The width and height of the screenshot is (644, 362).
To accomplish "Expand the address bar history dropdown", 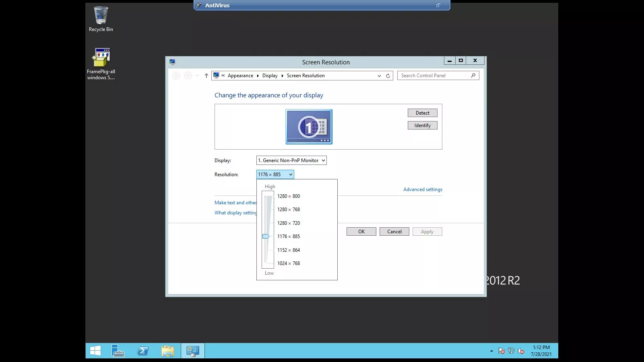I will (x=379, y=76).
